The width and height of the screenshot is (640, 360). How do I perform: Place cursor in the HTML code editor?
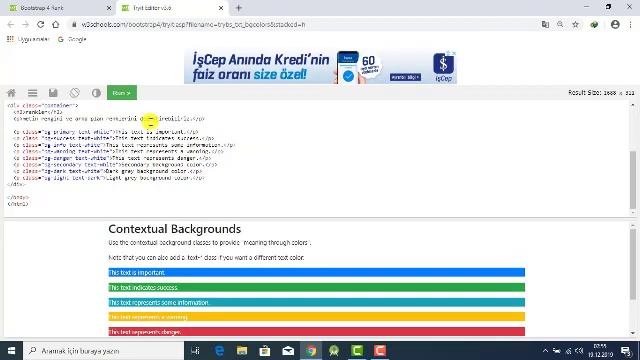point(316,159)
